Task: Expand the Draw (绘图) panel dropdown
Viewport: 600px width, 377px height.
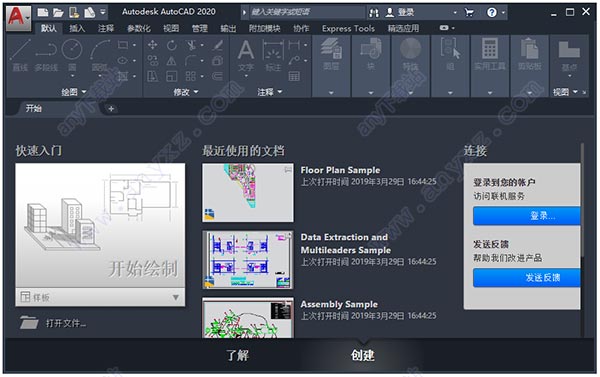Action: (74, 92)
